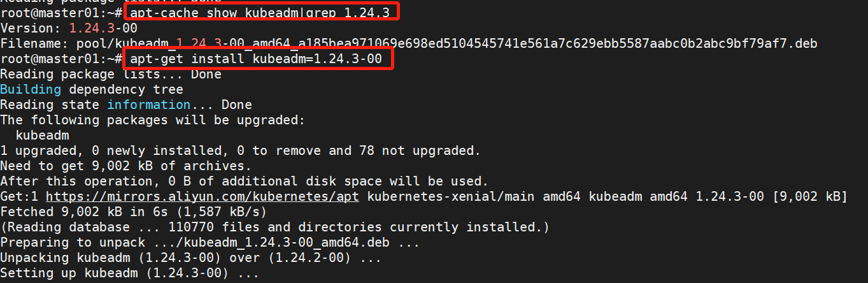The image size is (868, 283).
Task: Click the '1 upgraded, 0 newly installed' line
Action: (x=241, y=150)
